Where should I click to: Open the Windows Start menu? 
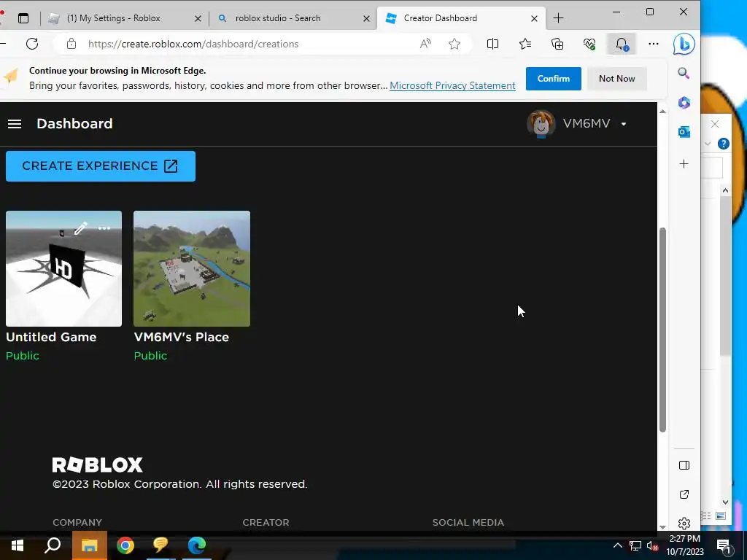[x=18, y=545]
